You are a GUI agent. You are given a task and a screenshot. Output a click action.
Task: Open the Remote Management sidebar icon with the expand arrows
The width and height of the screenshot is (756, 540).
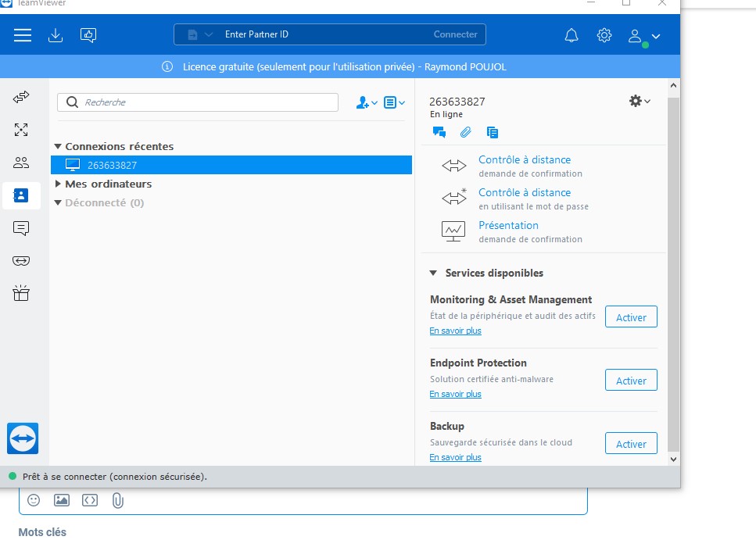point(21,130)
